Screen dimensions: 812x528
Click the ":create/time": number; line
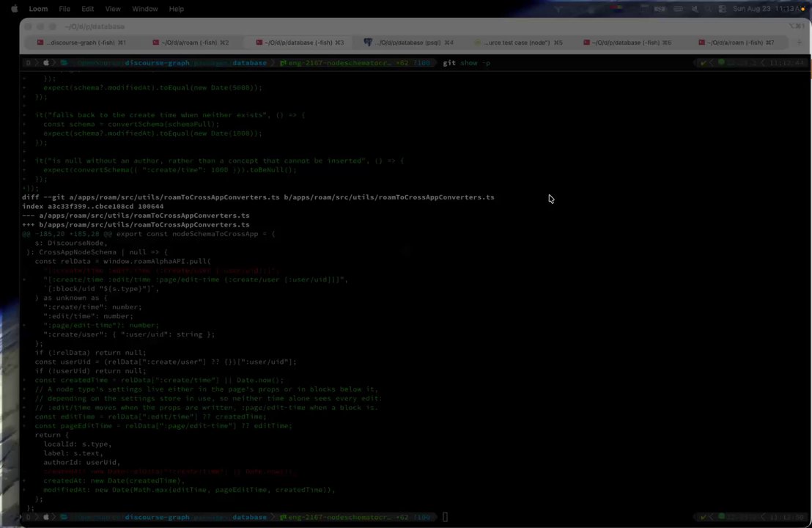pyautogui.click(x=92, y=307)
